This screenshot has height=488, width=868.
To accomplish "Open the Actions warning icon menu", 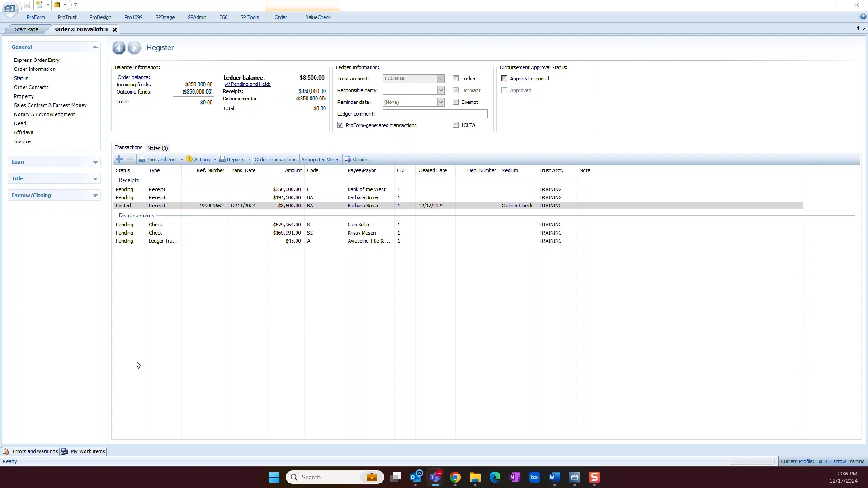I will tap(189, 160).
